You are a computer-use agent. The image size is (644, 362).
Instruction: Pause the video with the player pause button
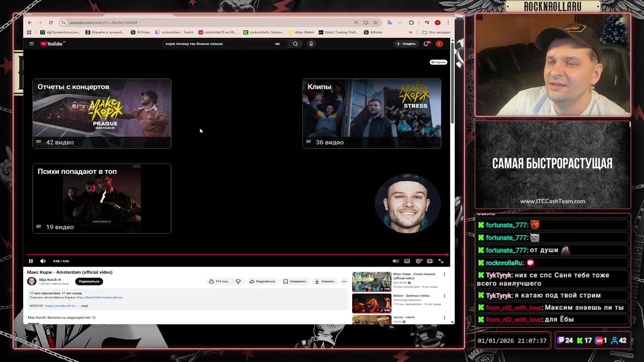click(31, 261)
